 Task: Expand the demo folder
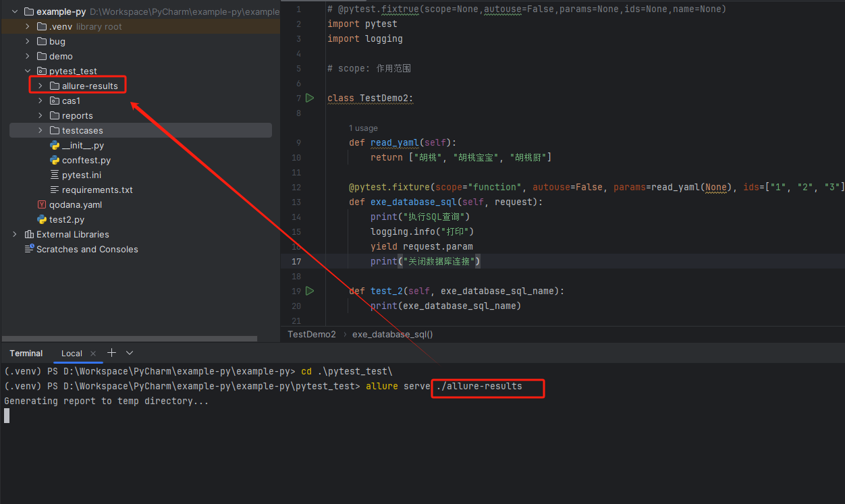(x=28, y=56)
